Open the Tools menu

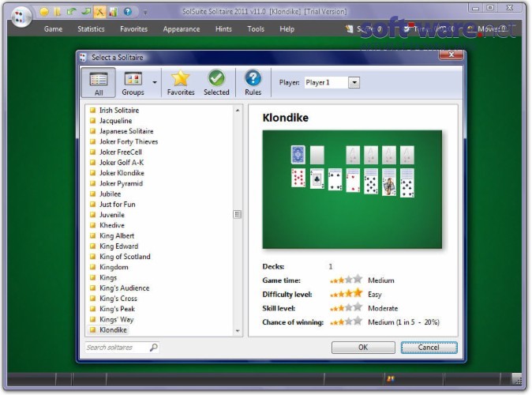256,29
